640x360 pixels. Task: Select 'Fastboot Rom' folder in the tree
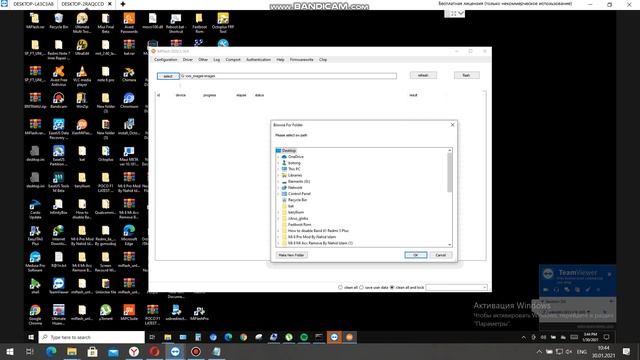(299, 224)
